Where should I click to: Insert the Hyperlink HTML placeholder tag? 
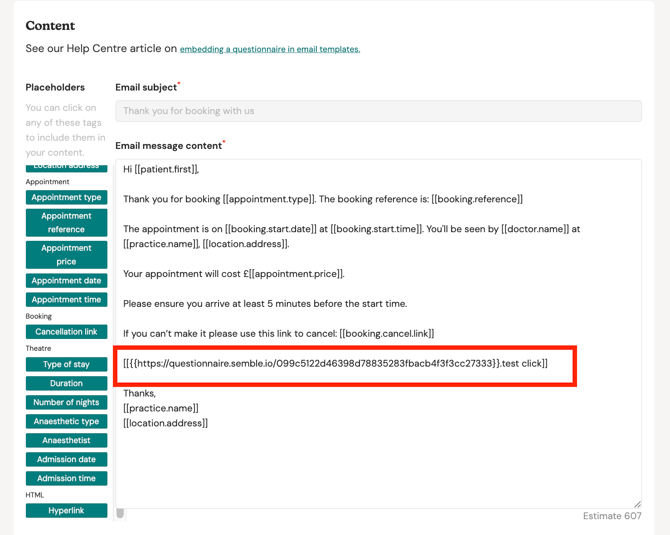(x=66, y=511)
